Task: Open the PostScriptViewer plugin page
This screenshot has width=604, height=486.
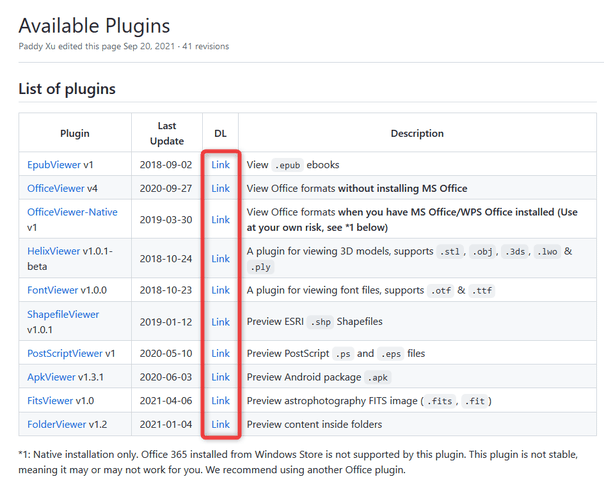Action: (65, 354)
